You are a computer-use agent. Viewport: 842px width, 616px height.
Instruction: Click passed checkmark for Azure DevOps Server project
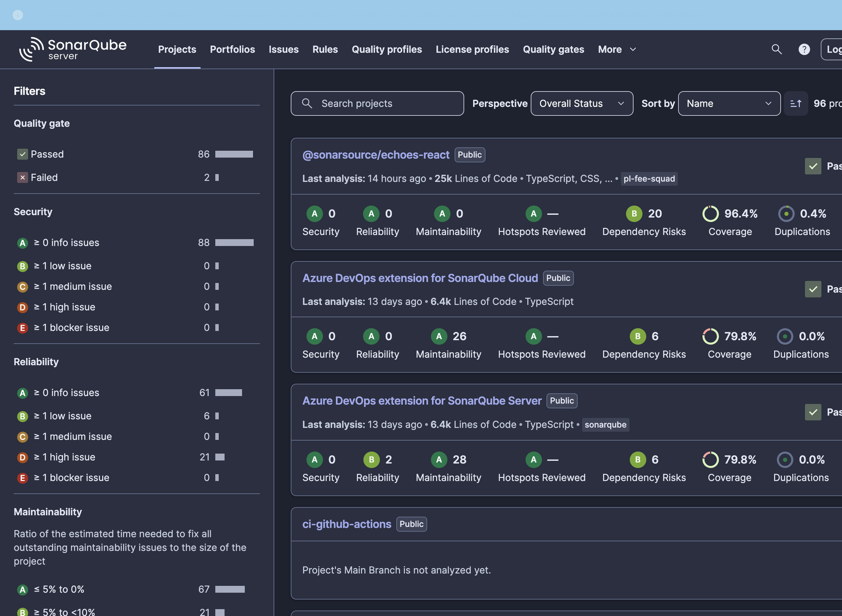813,412
